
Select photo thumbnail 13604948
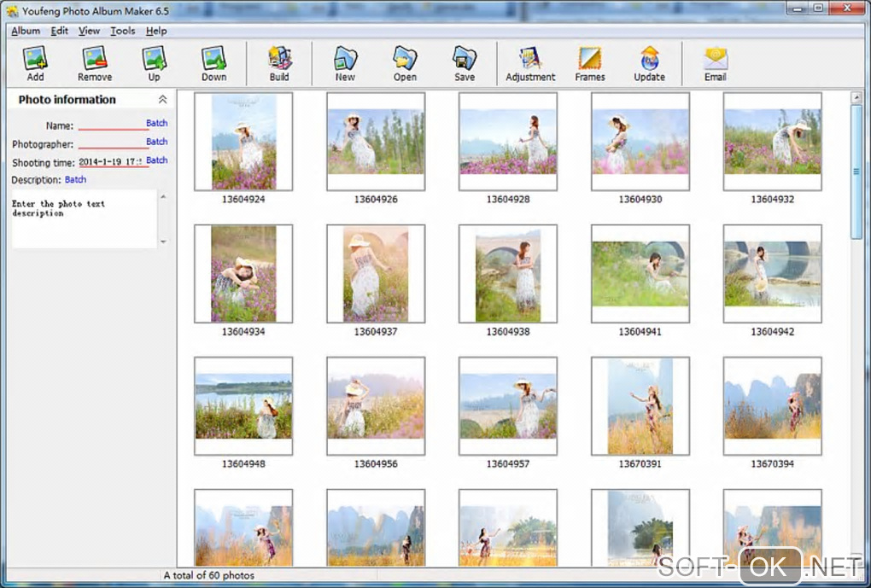point(243,406)
